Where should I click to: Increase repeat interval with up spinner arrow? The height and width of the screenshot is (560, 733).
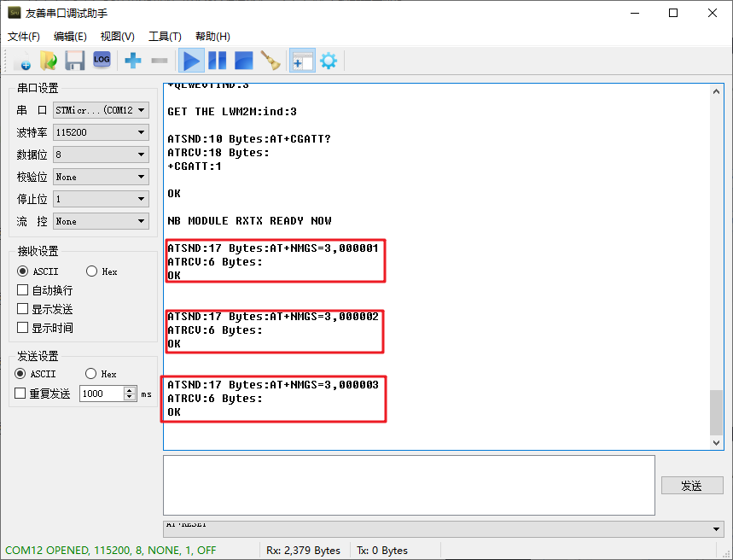point(130,390)
